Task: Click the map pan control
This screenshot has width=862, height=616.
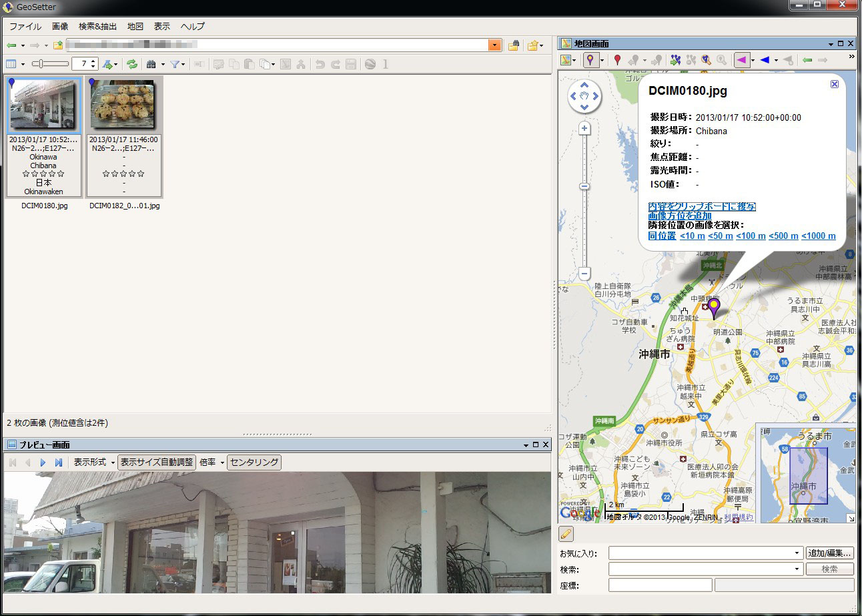Action: click(x=584, y=97)
